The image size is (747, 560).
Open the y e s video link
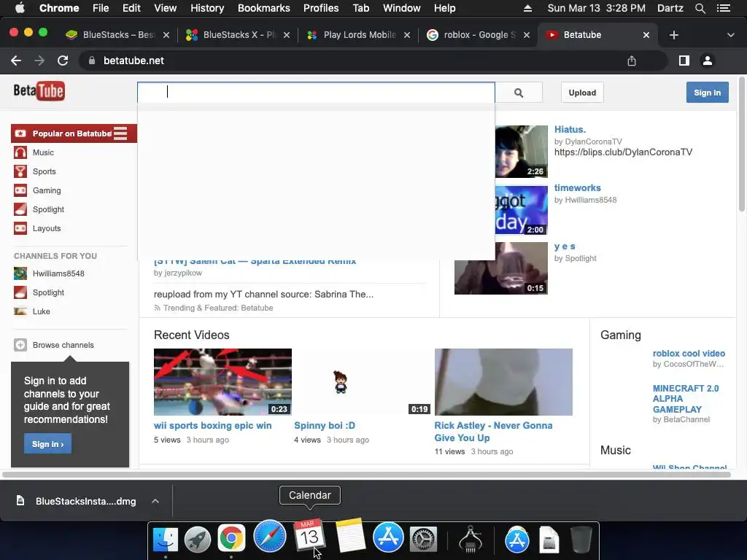[x=565, y=246]
